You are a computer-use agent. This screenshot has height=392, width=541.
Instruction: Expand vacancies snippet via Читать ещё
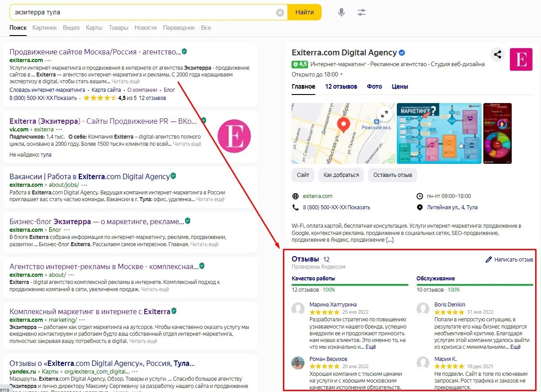coord(210,199)
